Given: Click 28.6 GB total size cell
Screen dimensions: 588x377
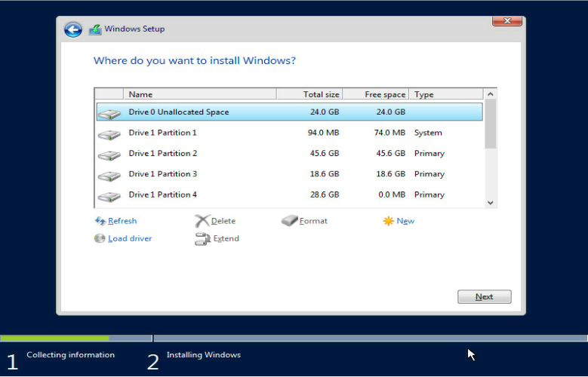Looking at the screenshot, I should 325,195.
